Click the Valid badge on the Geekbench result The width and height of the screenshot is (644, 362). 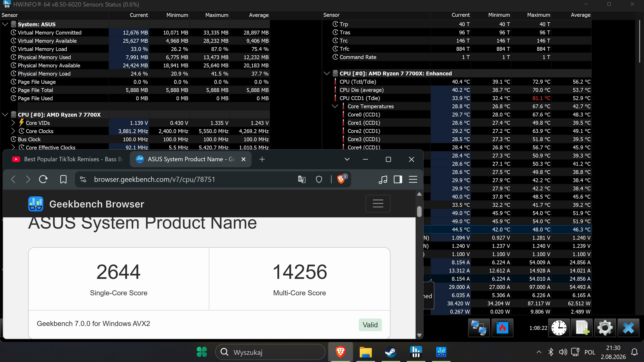370,325
